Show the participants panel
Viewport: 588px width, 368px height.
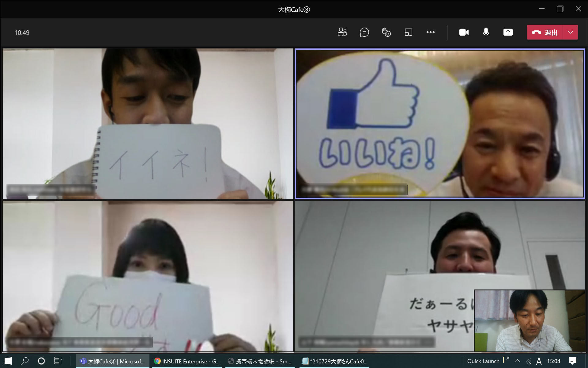coord(342,32)
